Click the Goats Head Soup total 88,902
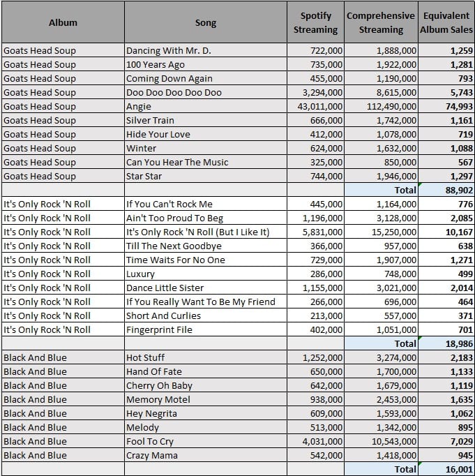 coord(446,190)
